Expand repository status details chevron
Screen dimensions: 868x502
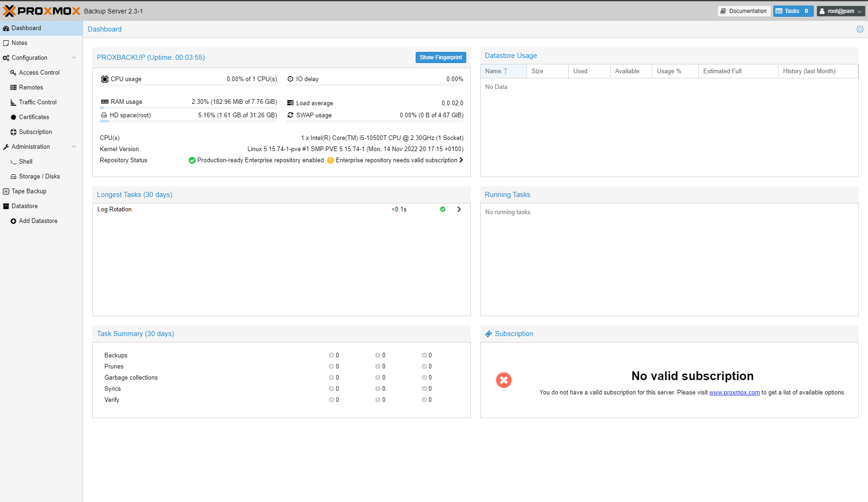coord(461,160)
